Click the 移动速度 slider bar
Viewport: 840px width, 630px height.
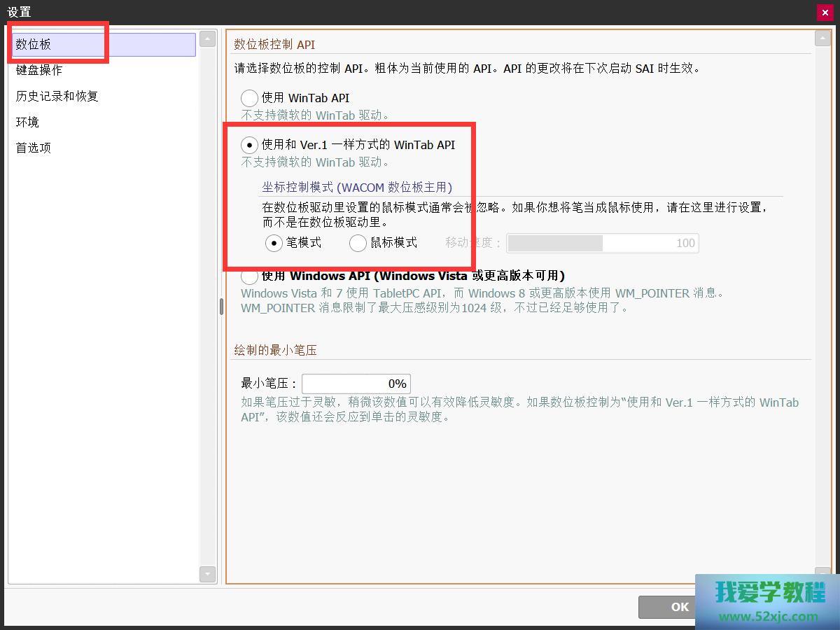(602, 243)
